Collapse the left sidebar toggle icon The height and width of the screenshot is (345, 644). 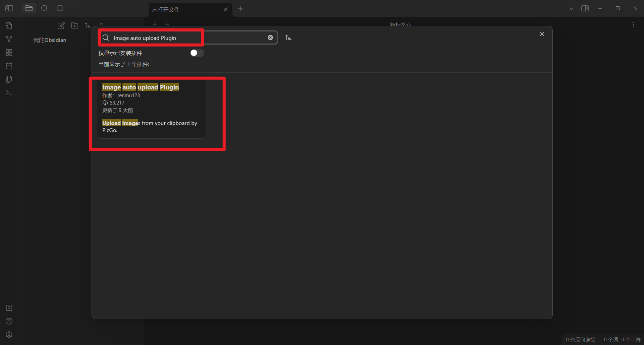click(x=9, y=8)
